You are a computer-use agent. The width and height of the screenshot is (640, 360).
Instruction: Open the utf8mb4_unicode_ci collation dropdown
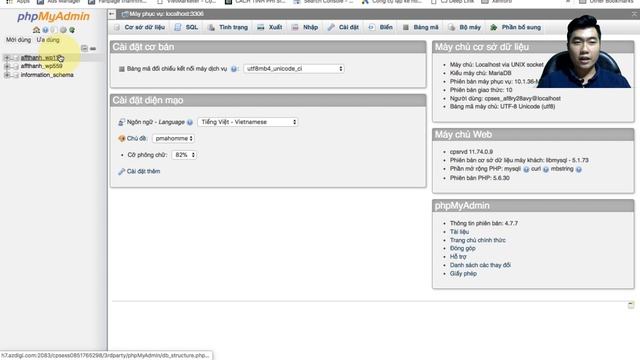pyautogui.click(x=293, y=69)
